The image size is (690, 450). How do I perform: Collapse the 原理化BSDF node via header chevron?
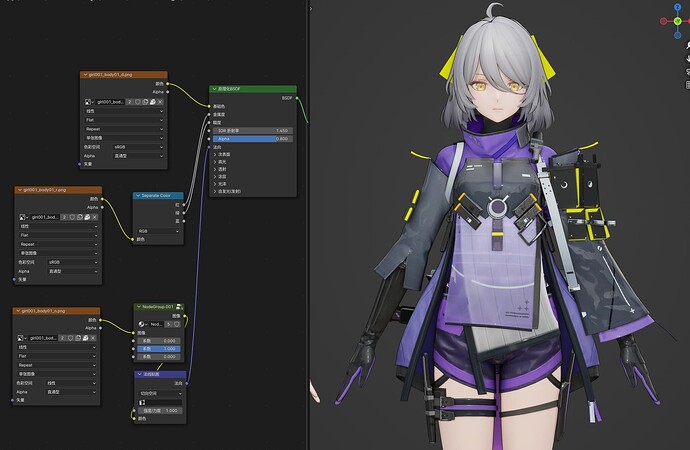coord(214,89)
